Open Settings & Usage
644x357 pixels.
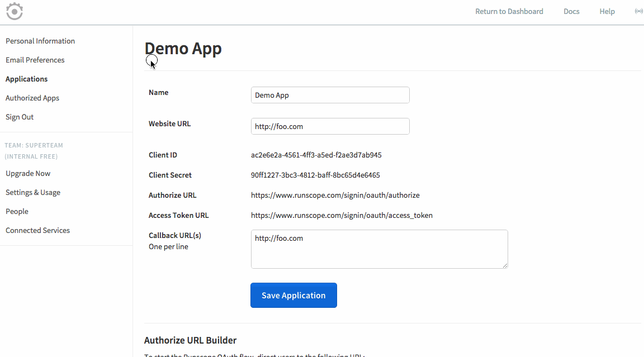(33, 192)
